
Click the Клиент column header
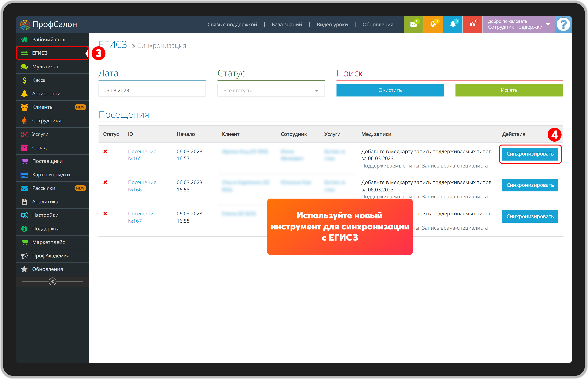[x=231, y=134]
